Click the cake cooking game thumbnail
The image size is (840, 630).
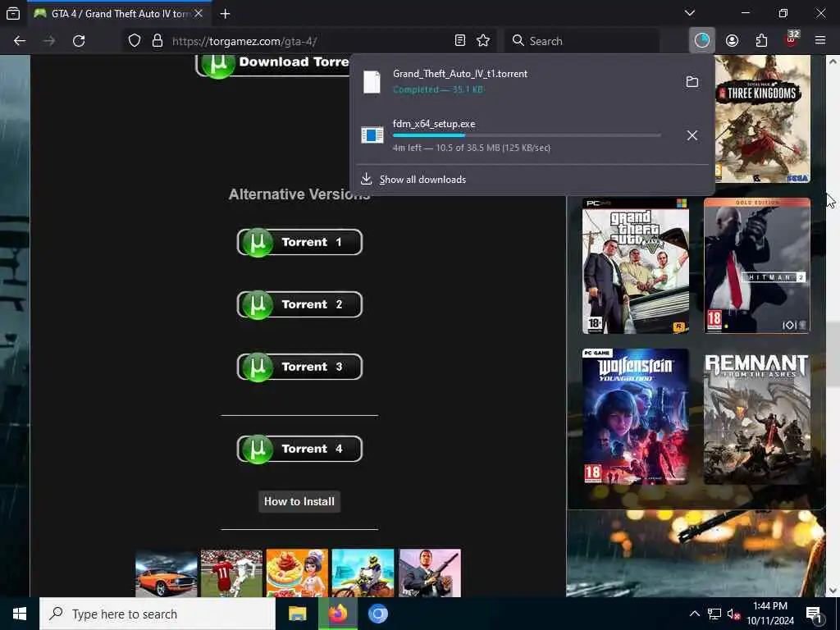click(x=297, y=573)
